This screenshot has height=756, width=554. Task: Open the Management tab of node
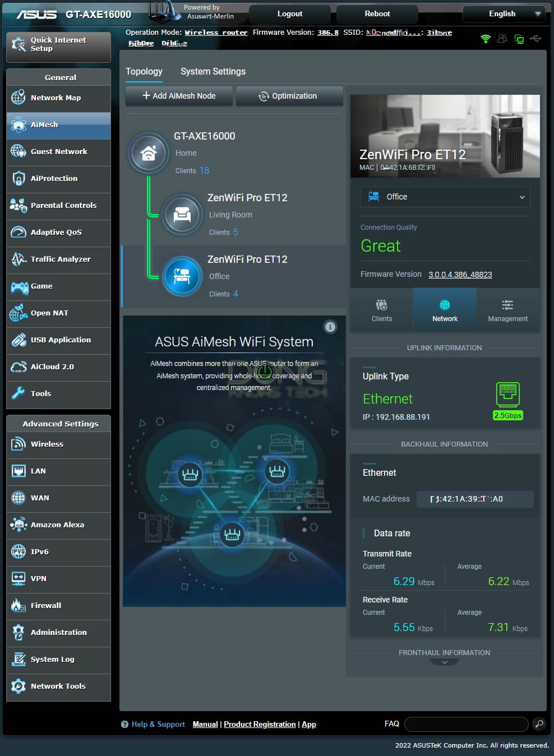tap(507, 310)
